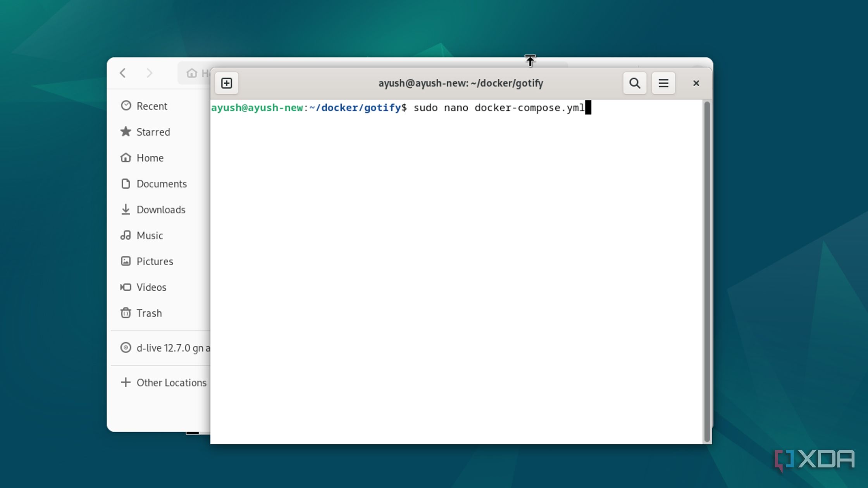Click the terminal title bar text

(460, 83)
